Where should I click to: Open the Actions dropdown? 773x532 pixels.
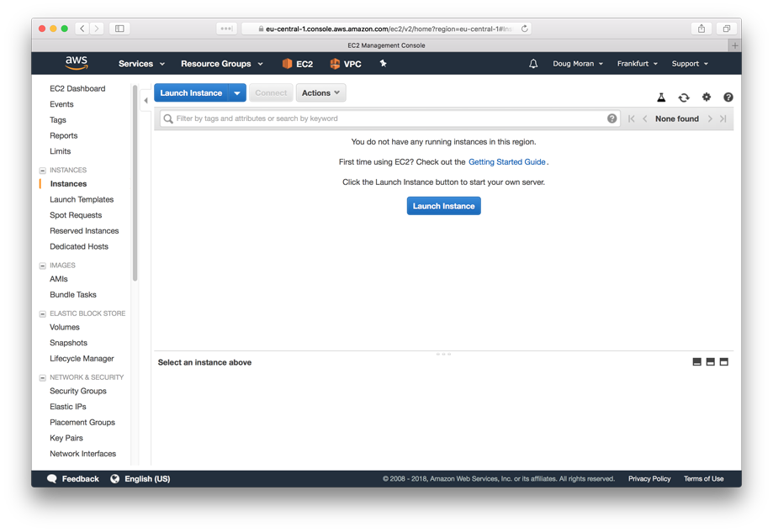point(320,92)
